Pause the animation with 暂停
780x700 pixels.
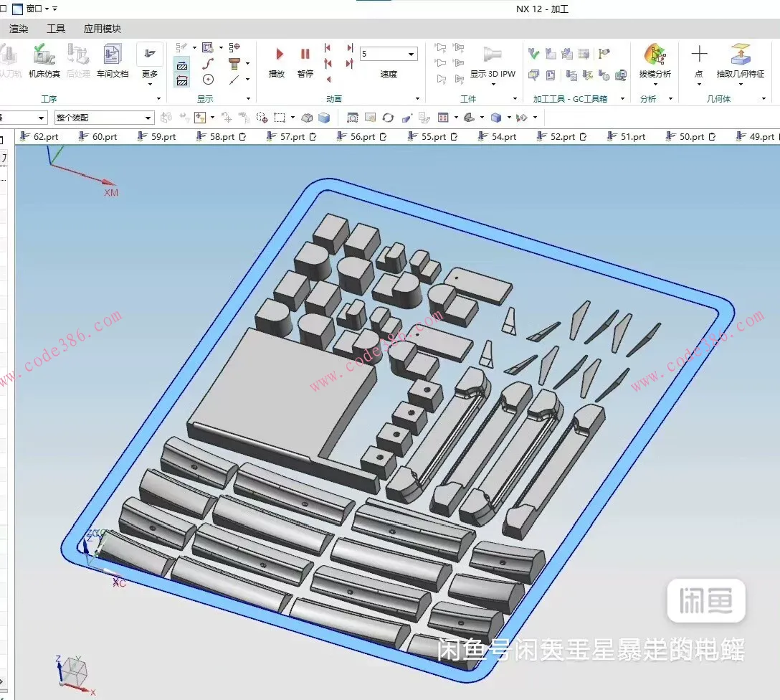click(x=305, y=60)
